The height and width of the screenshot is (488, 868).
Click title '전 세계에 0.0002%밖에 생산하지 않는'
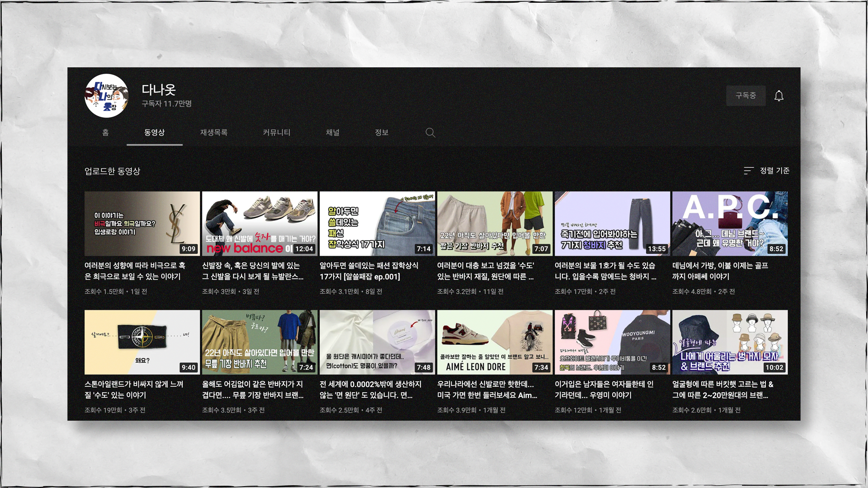(371, 389)
